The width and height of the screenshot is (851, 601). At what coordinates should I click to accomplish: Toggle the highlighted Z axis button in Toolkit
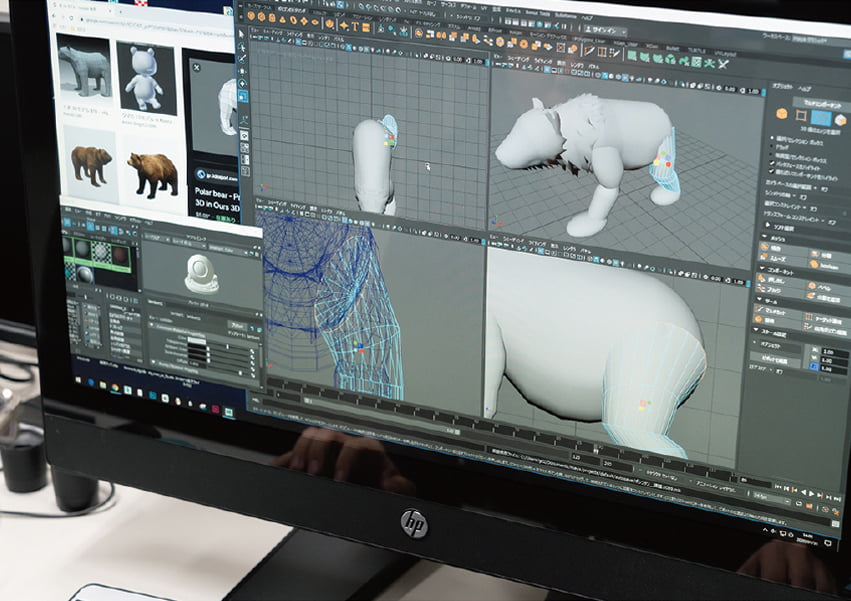pos(814,366)
